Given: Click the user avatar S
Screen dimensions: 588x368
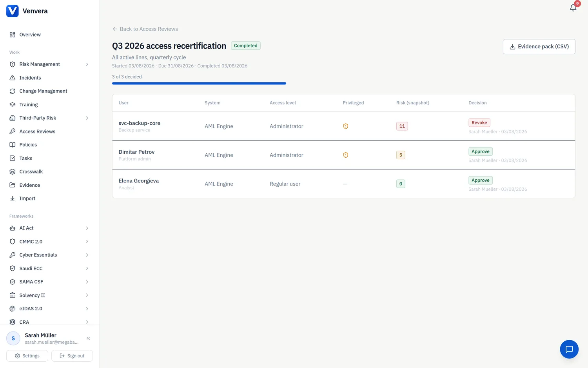Looking at the screenshot, I should point(13,338).
